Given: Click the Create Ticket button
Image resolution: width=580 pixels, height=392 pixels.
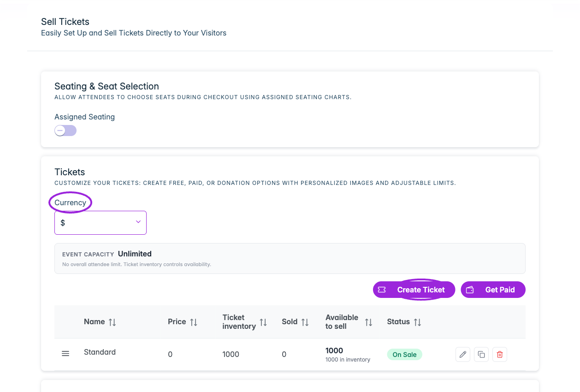Looking at the screenshot, I should 414,290.
